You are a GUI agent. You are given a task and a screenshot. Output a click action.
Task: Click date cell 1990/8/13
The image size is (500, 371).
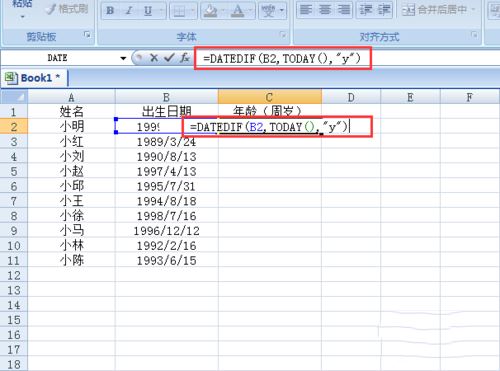[166, 156]
